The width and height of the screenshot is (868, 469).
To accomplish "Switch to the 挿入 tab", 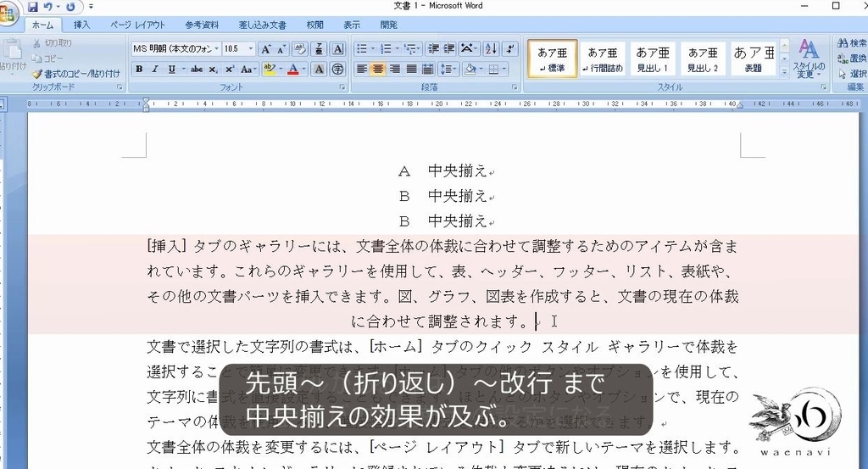I will (81, 25).
